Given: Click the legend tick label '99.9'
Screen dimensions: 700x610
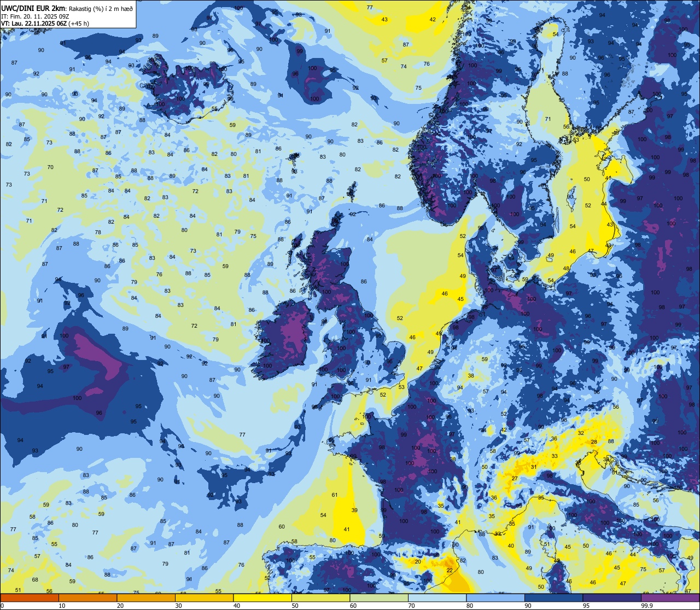Looking at the screenshot, I should [x=646, y=606].
